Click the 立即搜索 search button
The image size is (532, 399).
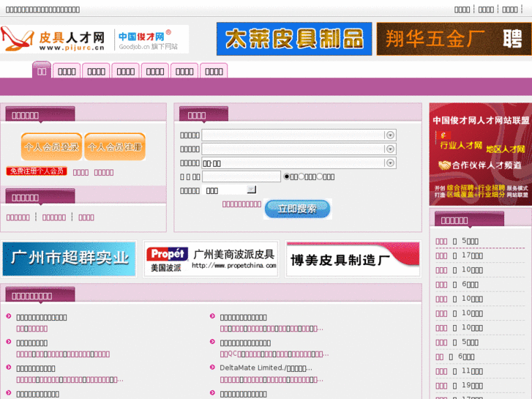(297, 209)
